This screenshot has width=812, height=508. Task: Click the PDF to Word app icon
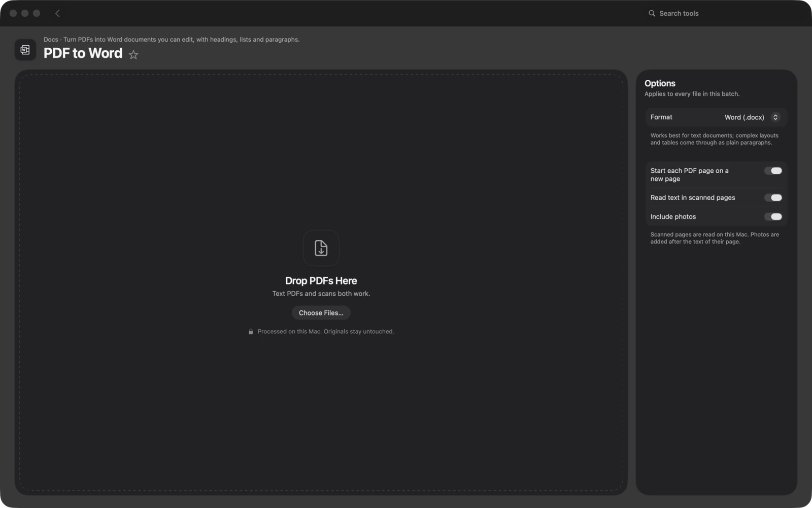point(25,50)
